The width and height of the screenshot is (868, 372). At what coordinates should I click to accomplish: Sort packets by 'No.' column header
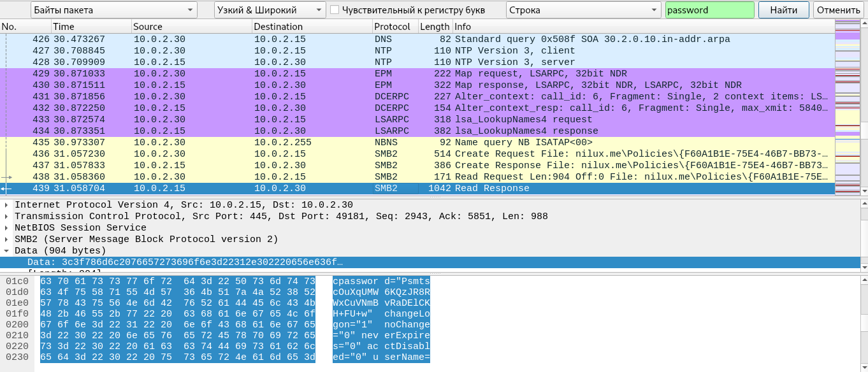point(25,27)
